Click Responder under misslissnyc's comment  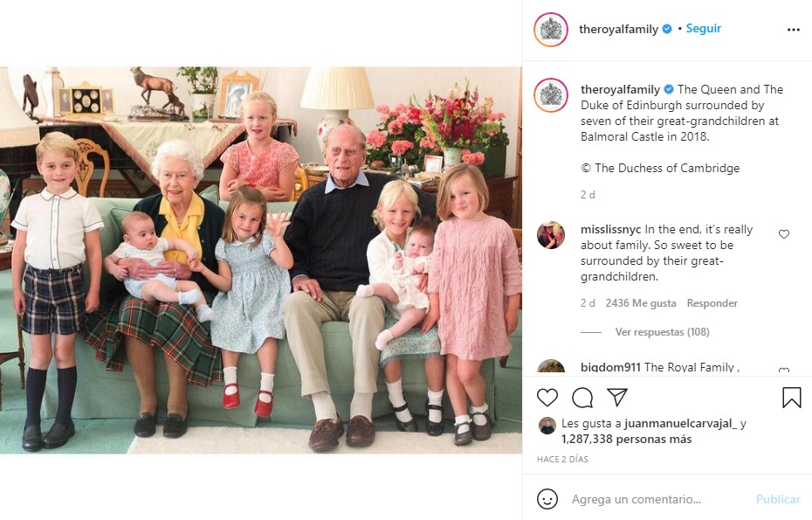tap(712, 302)
